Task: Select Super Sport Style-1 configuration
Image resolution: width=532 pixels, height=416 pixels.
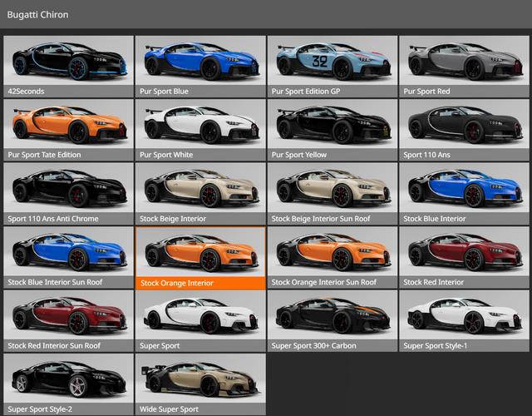Action: coord(464,321)
